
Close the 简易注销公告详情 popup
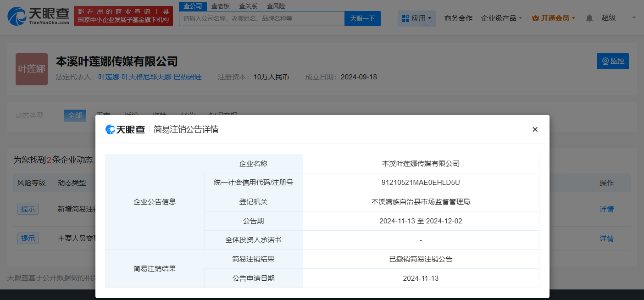(x=535, y=129)
